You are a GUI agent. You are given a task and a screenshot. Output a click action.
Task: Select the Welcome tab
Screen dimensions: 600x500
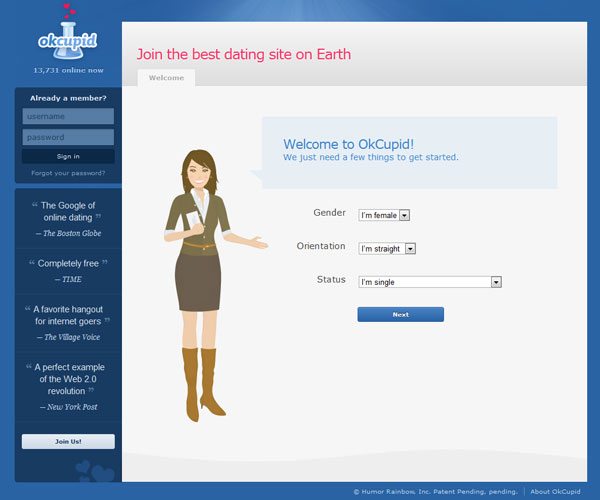tap(166, 77)
